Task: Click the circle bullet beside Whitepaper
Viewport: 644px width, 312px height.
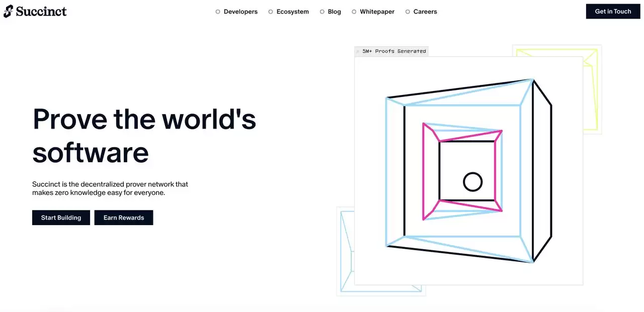Action: 354,12
